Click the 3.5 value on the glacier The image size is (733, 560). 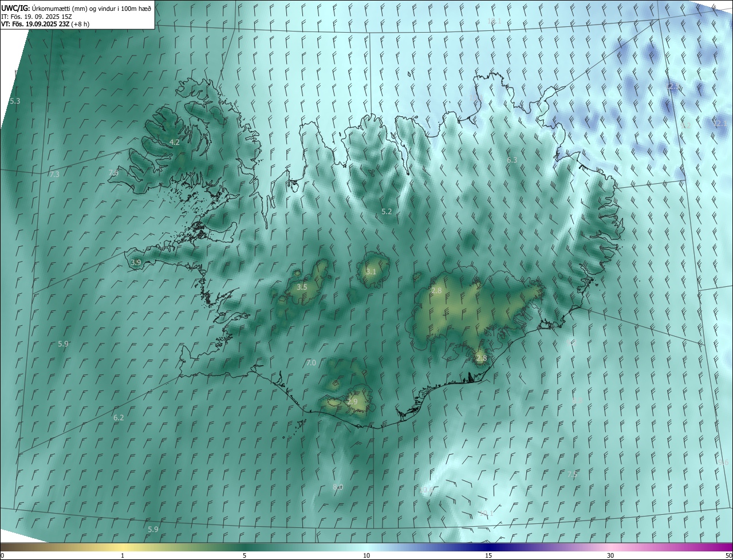point(302,287)
